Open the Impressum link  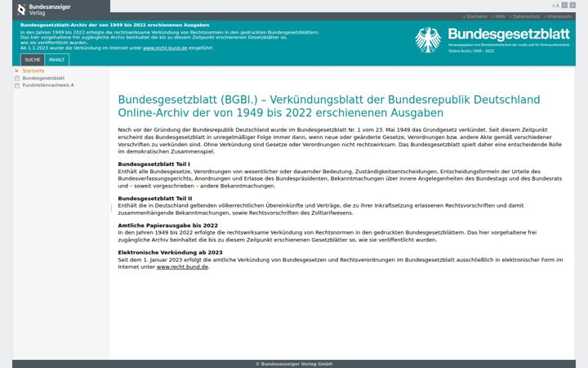click(x=559, y=16)
